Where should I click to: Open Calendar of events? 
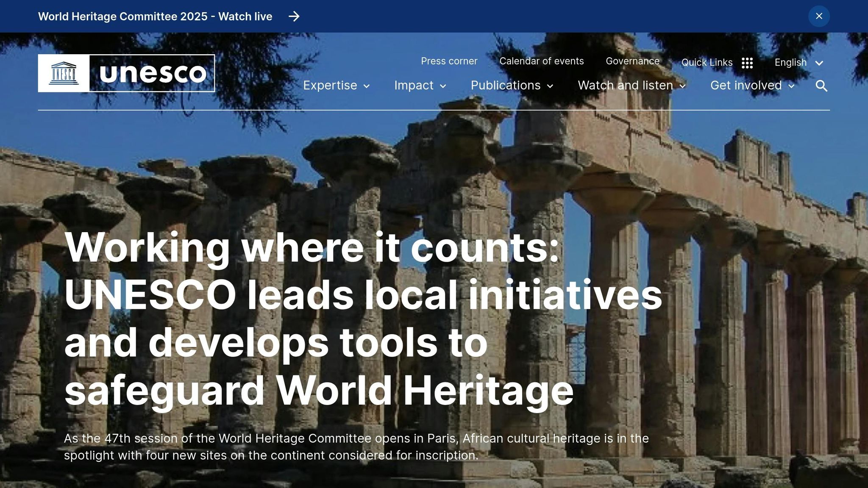click(x=542, y=61)
